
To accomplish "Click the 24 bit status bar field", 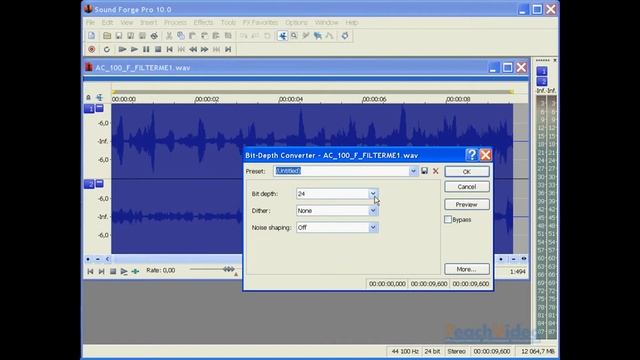I will point(432,351).
